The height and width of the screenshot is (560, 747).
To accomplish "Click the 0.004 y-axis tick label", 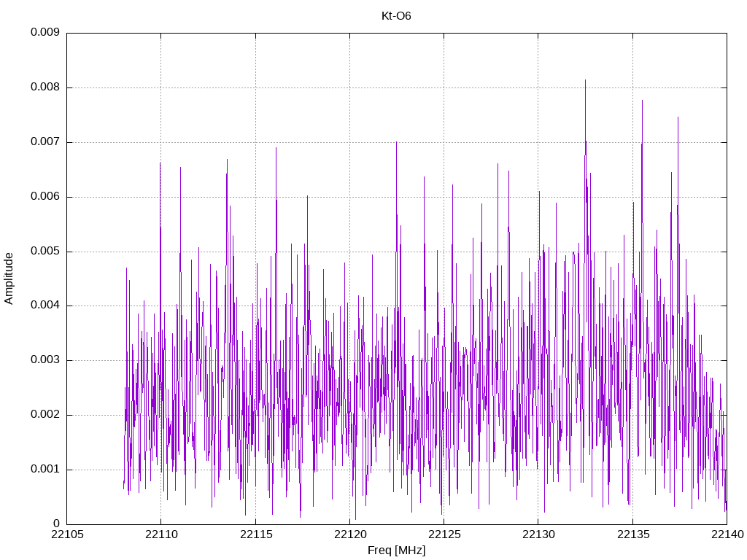I will point(45,306).
